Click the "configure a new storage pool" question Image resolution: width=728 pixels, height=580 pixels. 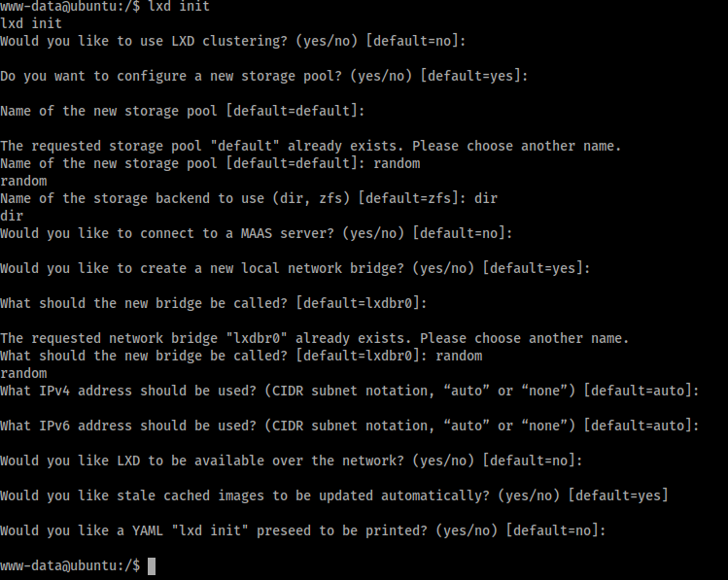pos(264,76)
